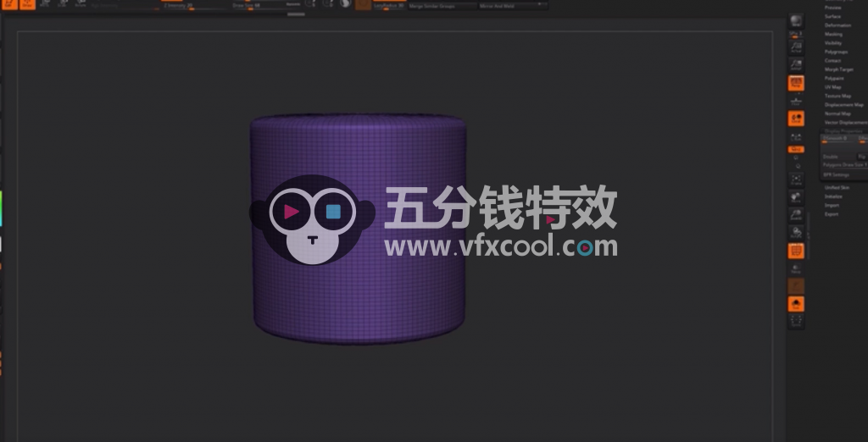Adjust the SPix slider
868x442 pixels.
coord(796,34)
